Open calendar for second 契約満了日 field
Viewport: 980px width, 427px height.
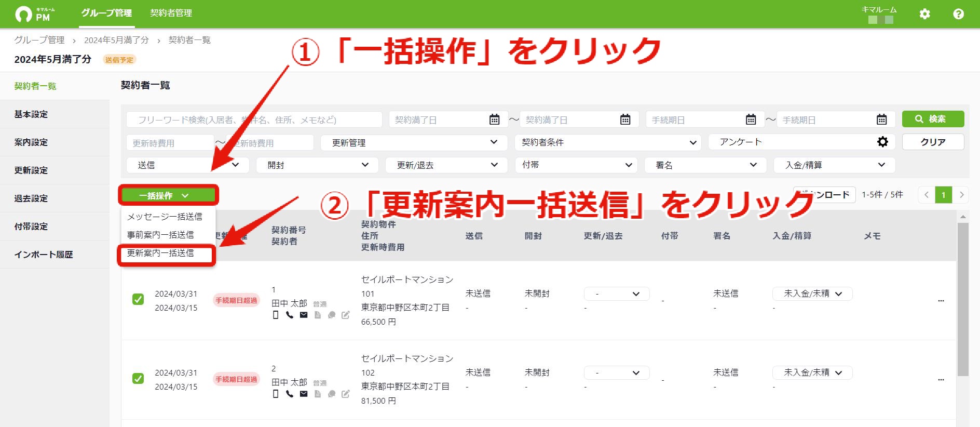[625, 119]
